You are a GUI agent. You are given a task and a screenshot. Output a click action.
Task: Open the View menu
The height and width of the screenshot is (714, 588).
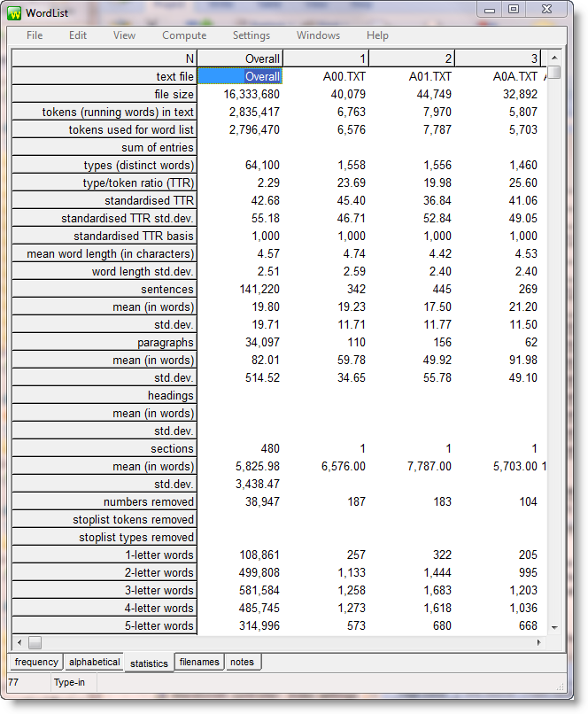click(124, 35)
